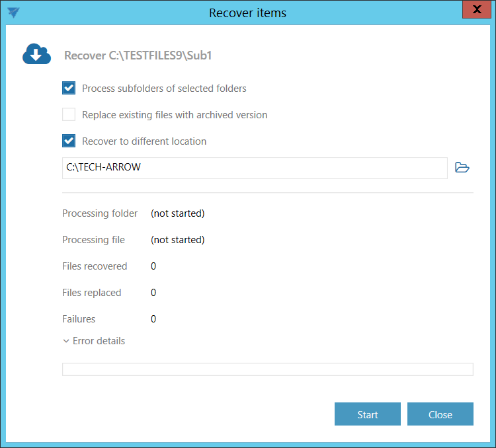Click the cloud download icon
This screenshot has width=496, height=448.
(36, 55)
